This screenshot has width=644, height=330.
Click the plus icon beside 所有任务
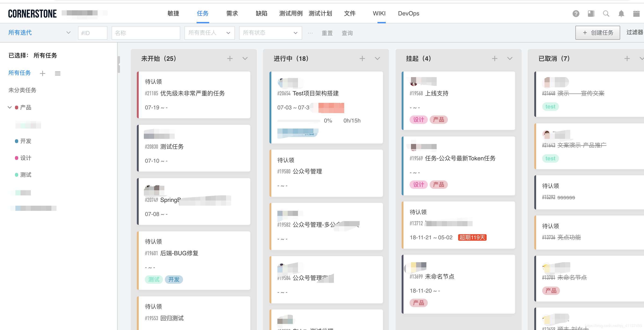click(x=42, y=73)
